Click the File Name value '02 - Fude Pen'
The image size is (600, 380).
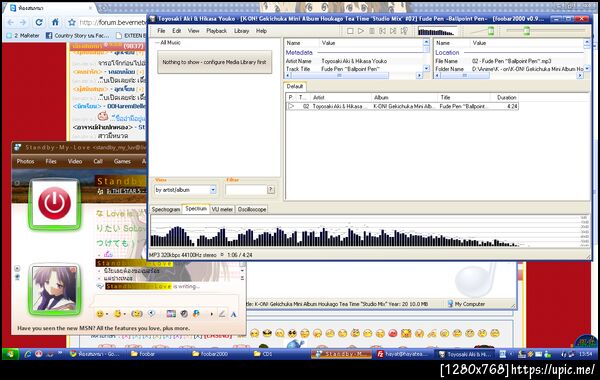pos(512,61)
